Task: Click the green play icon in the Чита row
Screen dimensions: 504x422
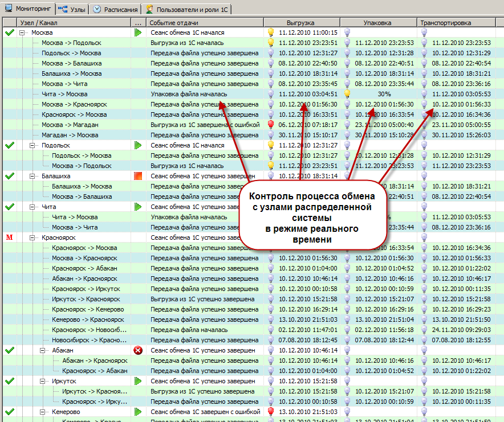Action: (137, 207)
